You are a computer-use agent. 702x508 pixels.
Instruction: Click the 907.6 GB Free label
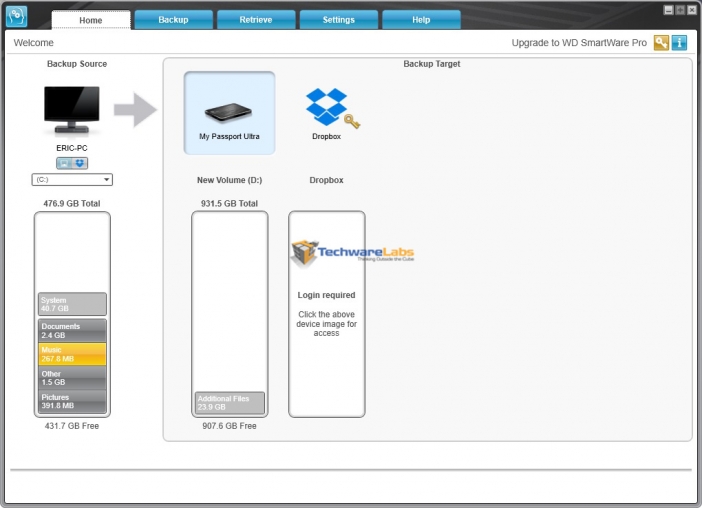coord(229,426)
